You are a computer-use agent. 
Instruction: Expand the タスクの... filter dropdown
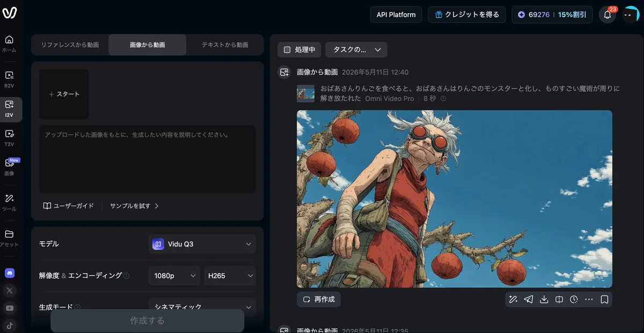(x=356, y=49)
